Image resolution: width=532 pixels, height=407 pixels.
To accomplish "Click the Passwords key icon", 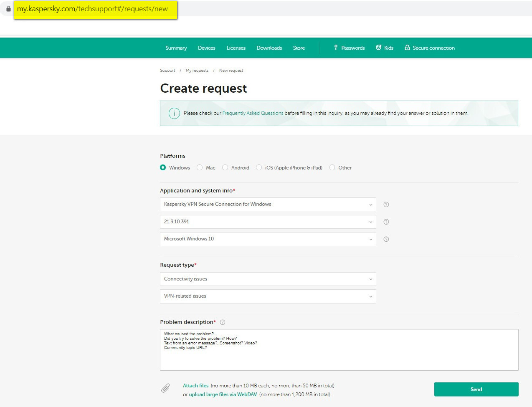I will pyautogui.click(x=336, y=48).
